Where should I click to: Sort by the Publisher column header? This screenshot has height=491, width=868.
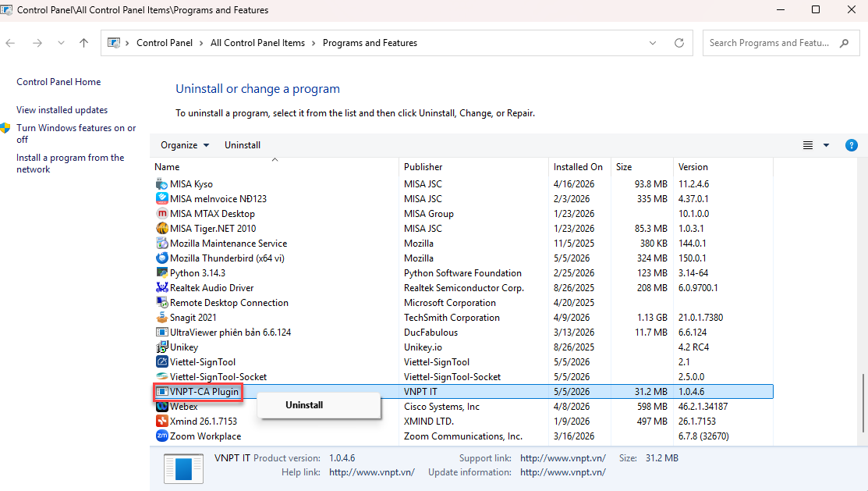click(473, 167)
